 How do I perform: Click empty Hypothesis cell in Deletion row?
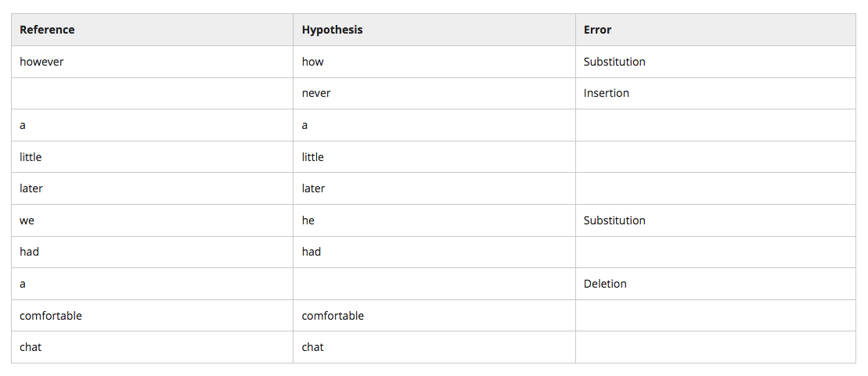tap(434, 284)
